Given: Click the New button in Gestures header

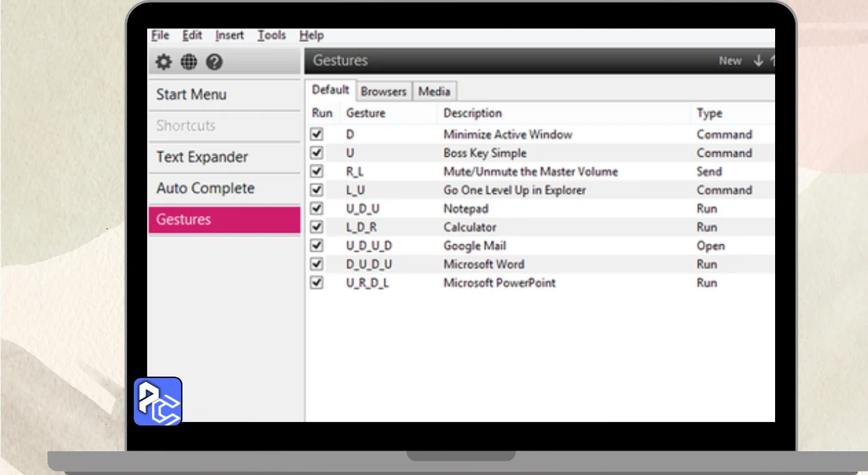Looking at the screenshot, I should [730, 61].
